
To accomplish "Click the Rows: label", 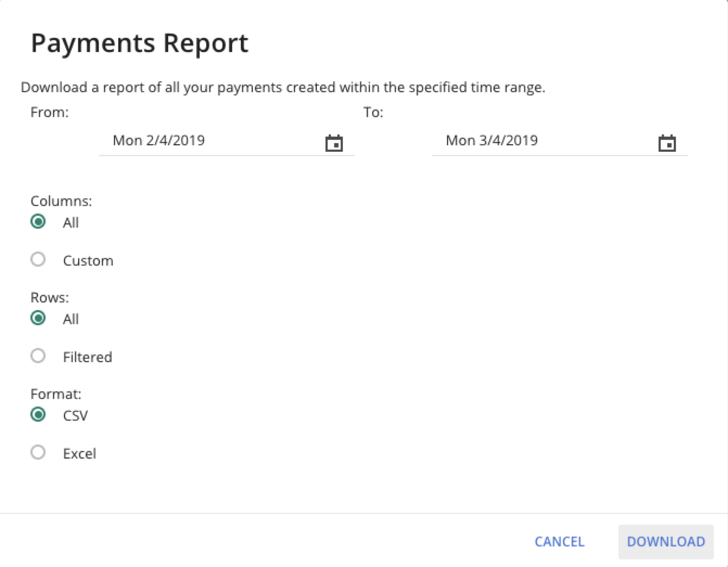I will tap(50, 298).
